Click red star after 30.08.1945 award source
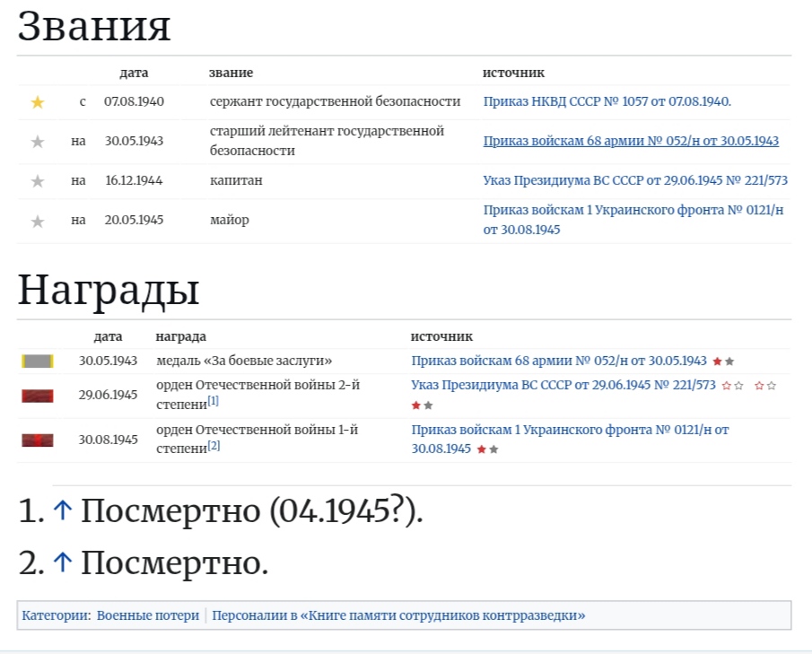The width and height of the screenshot is (812, 654). click(x=482, y=449)
